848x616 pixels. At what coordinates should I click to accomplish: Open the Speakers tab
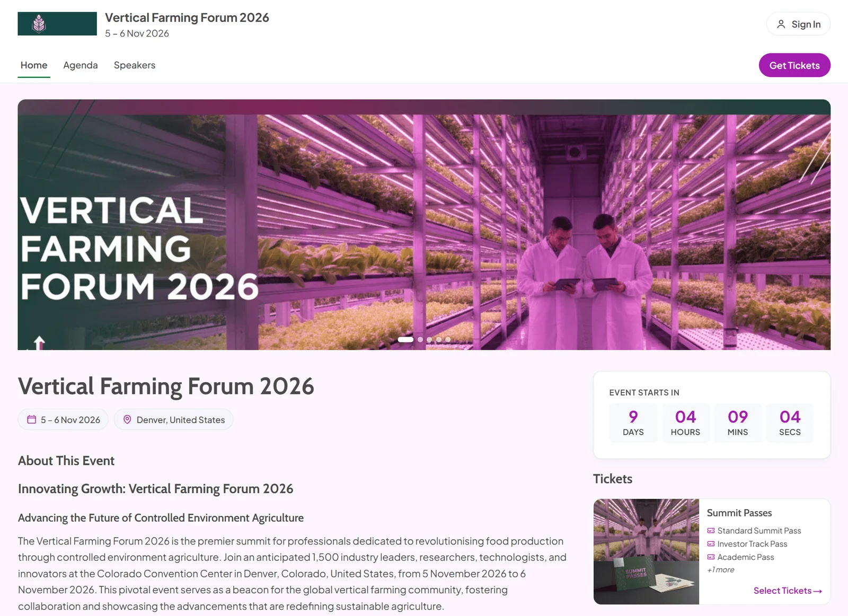135,65
